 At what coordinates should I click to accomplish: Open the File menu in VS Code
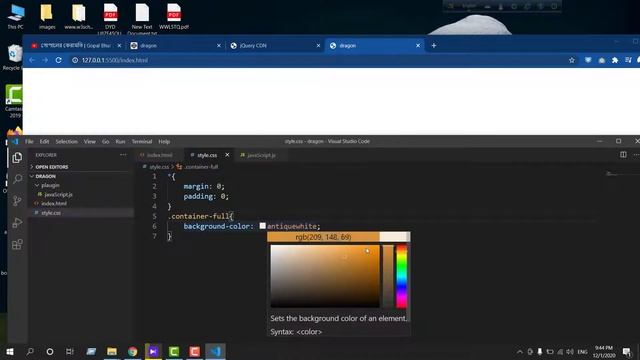tap(29, 141)
